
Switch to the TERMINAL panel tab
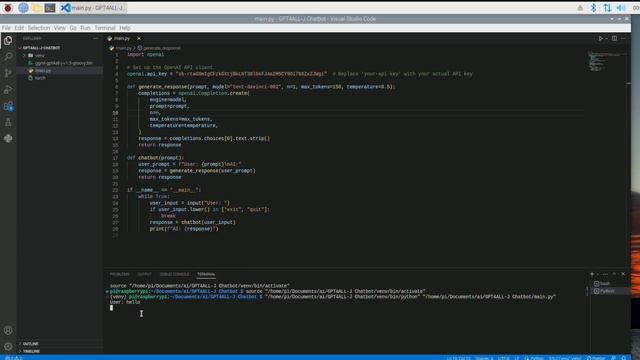[x=206, y=274]
